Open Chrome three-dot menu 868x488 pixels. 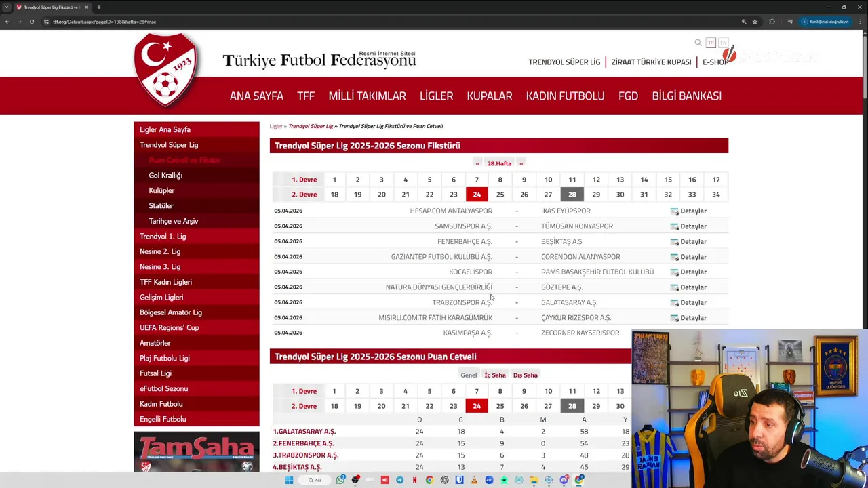tap(860, 22)
